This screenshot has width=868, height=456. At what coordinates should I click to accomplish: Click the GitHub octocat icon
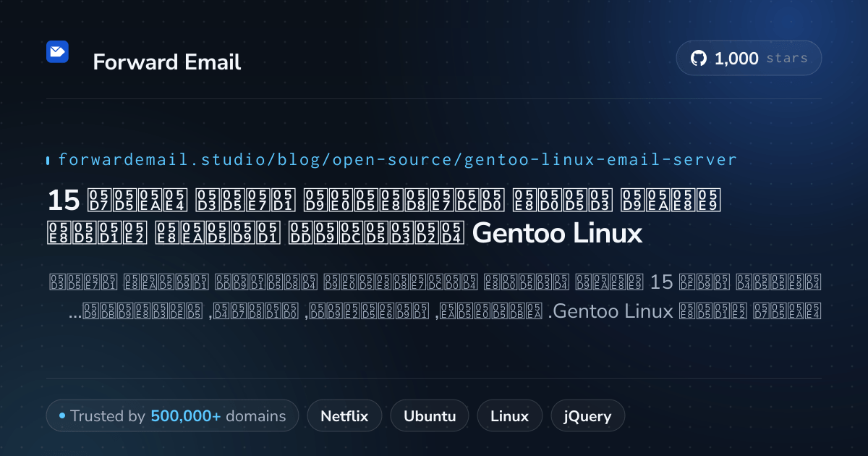pos(699,59)
